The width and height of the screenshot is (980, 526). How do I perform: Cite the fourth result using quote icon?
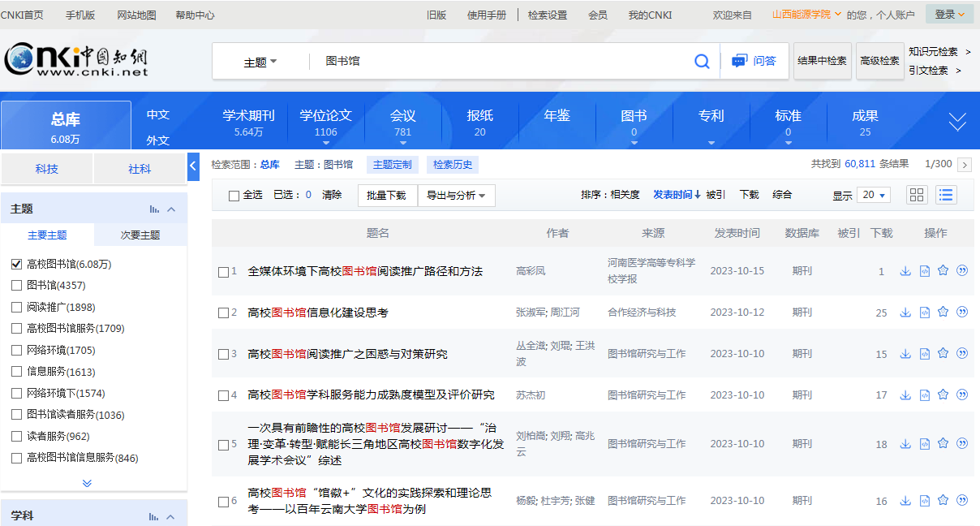click(x=962, y=394)
